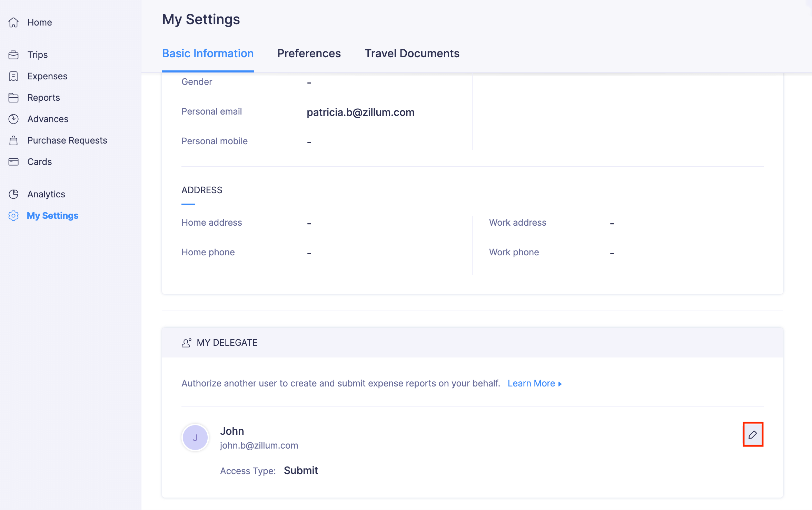
Task: Click the Analytics pie chart icon
Action: [13, 194]
